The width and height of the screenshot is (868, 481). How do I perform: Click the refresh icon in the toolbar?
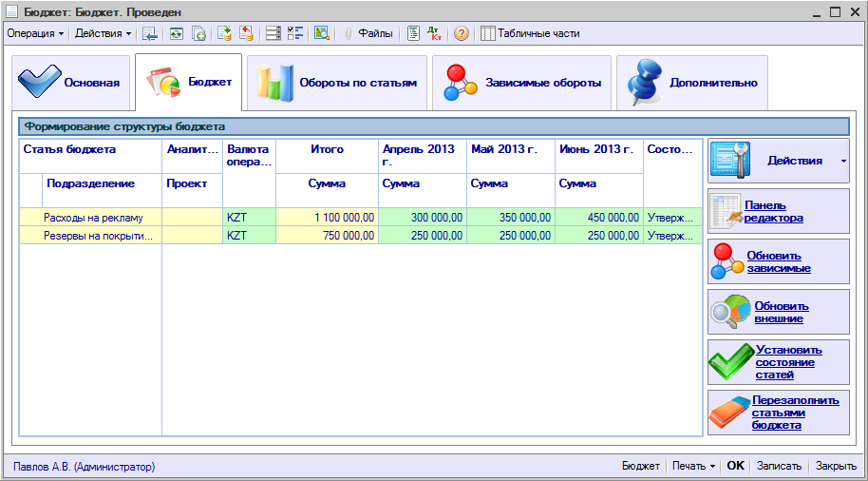pos(176,33)
